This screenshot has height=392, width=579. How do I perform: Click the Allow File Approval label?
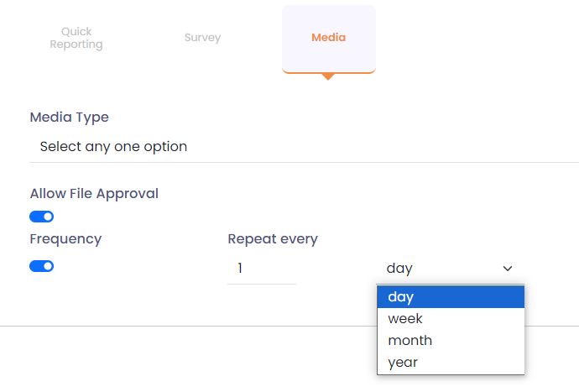(x=94, y=194)
